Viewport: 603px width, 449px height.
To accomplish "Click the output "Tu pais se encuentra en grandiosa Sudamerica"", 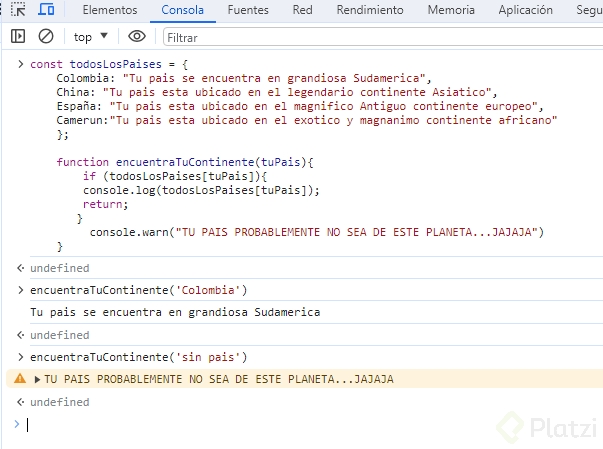I will (175, 312).
